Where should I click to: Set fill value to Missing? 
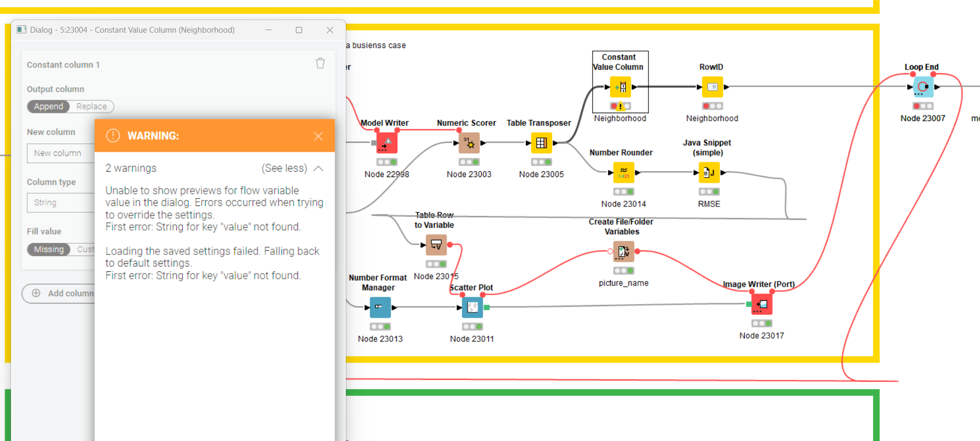click(48, 249)
